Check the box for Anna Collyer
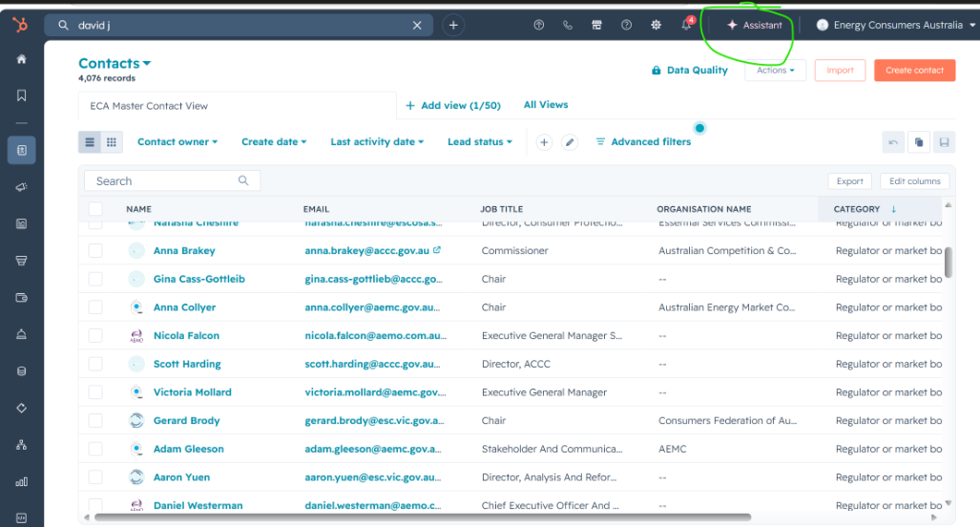The image size is (980, 527). (95, 307)
